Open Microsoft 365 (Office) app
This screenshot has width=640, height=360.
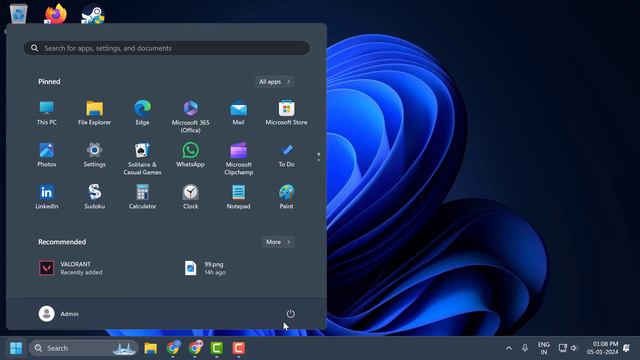point(191,117)
